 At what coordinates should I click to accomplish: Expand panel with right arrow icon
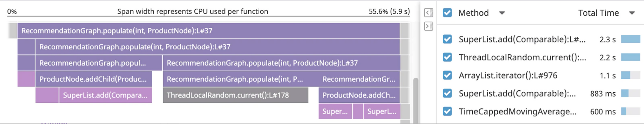pyautogui.click(x=429, y=26)
